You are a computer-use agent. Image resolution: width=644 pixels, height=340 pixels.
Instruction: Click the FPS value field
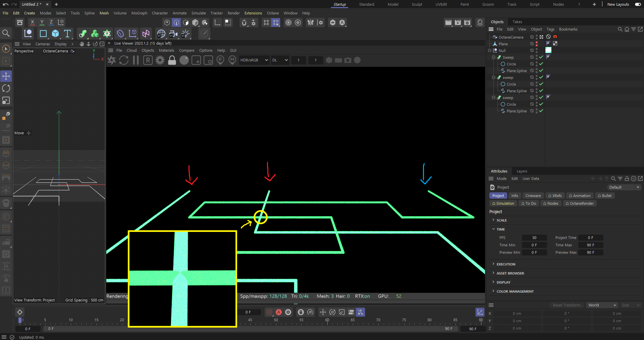(x=534, y=238)
